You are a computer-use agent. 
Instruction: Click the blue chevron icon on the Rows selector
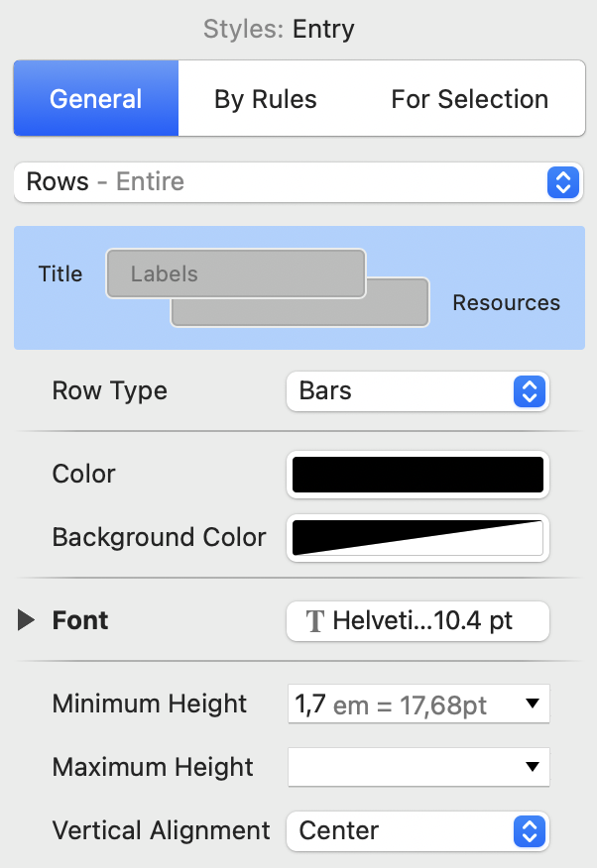tap(562, 182)
